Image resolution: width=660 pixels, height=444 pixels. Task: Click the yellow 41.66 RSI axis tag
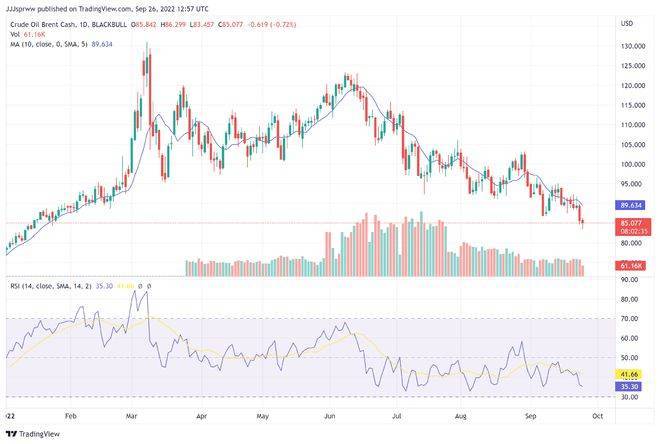[x=630, y=371]
